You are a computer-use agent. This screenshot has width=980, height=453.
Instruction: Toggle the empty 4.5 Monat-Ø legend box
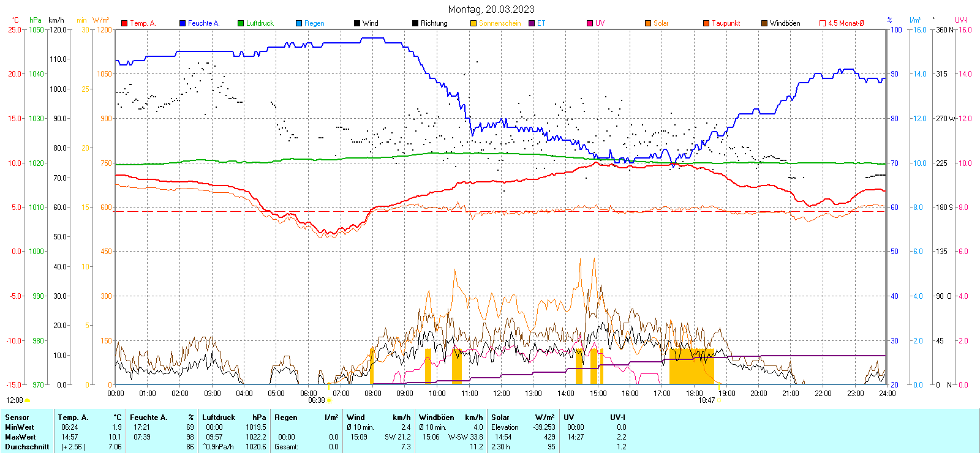coord(823,23)
